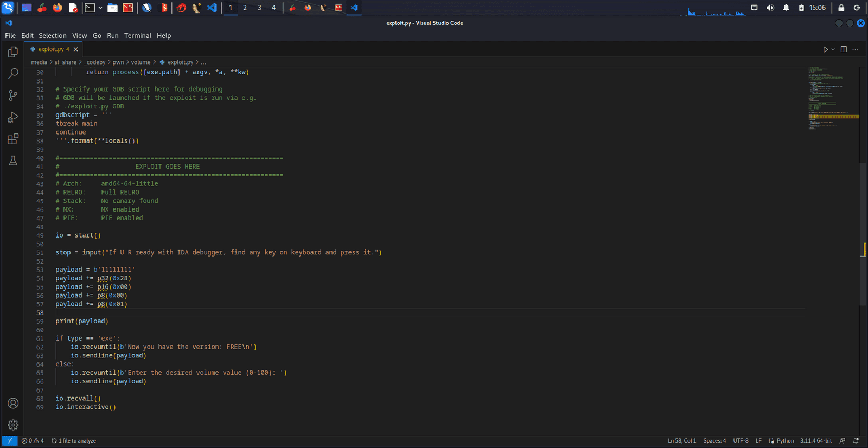Launch Firefox from the top panel launcher
This screenshot has width=868, height=448.
click(58, 8)
